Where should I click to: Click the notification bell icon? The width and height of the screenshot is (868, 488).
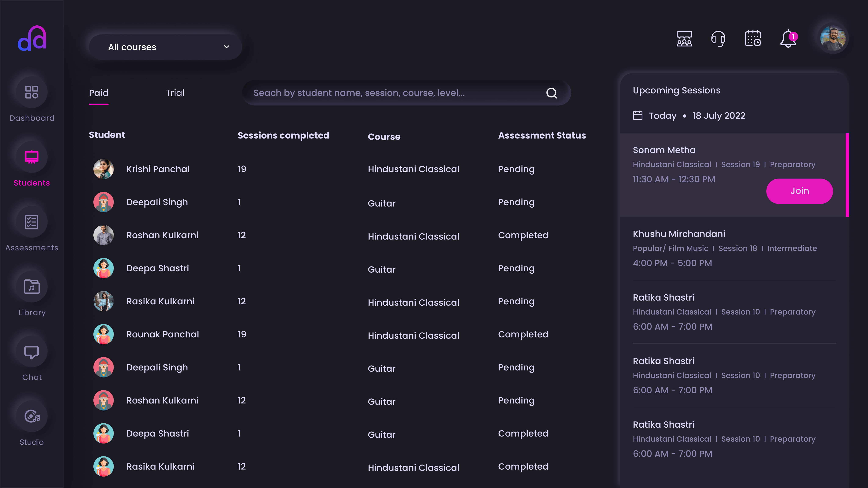coord(788,39)
